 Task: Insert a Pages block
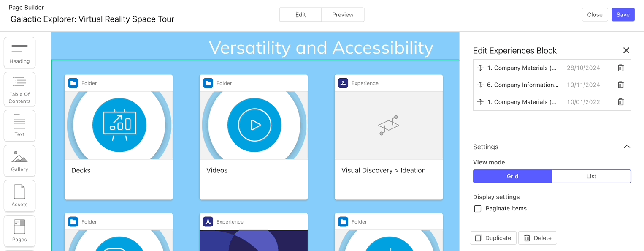[19, 231]
